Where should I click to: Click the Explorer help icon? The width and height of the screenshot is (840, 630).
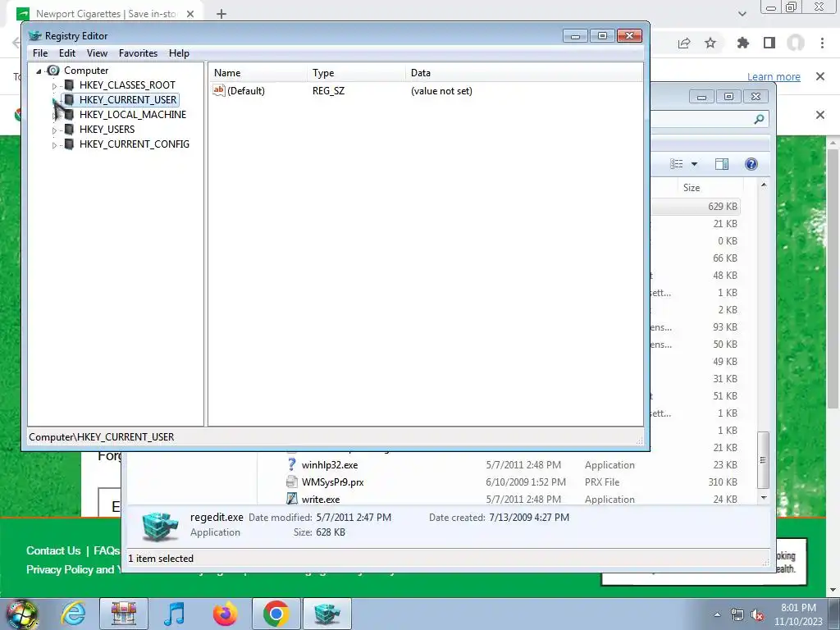pyautogui.click(x=751, y=164)
